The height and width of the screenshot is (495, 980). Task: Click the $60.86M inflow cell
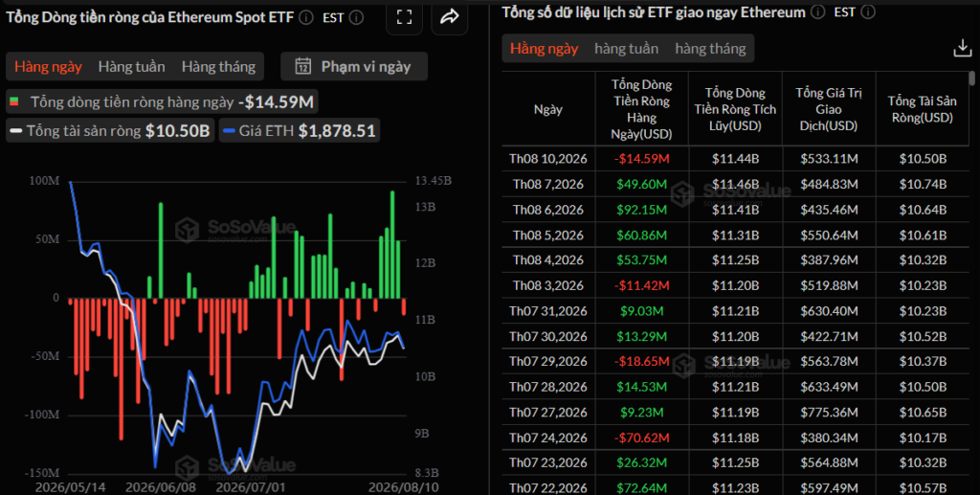click(641, 236)
